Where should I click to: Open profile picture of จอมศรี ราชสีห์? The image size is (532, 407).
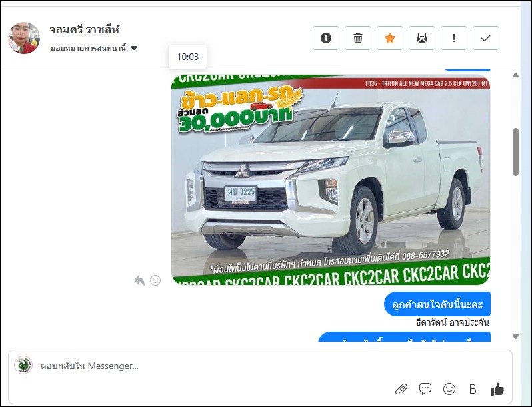click(24, 38)
